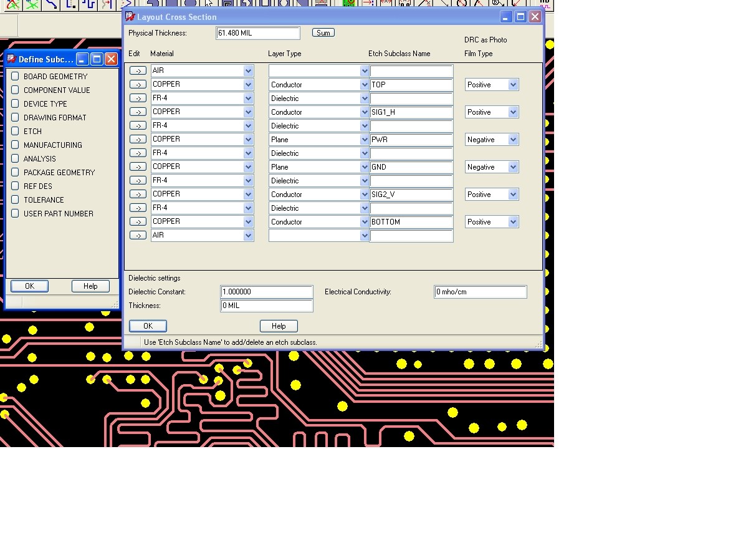
Task: Click Help in the Define Subclass dialog
Action: (90, 286)
